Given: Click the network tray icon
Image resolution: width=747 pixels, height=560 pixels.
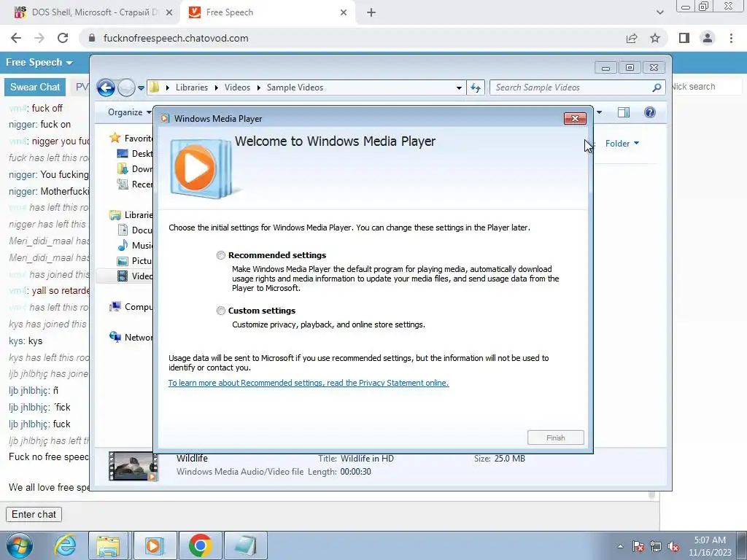Looking at the screenshot, I should [x=656, y=546].
